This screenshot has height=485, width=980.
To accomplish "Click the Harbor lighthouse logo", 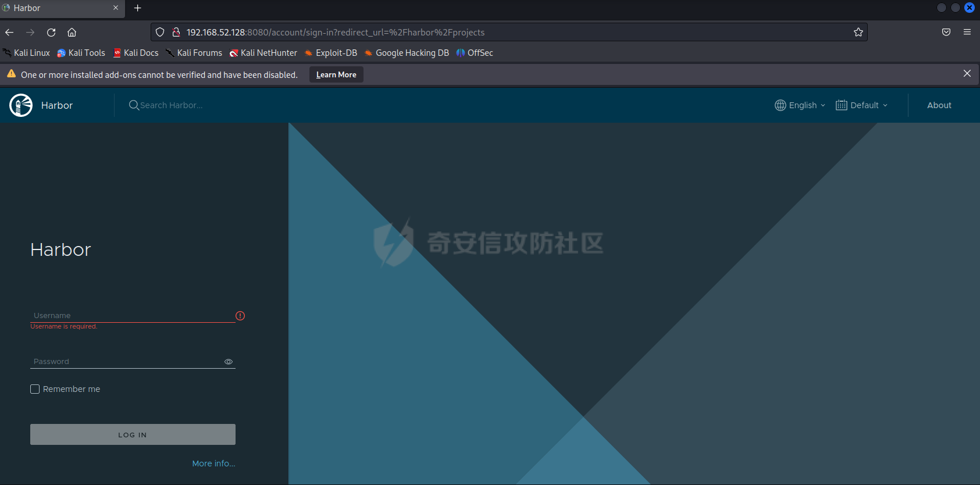I will tap(21, 105).
